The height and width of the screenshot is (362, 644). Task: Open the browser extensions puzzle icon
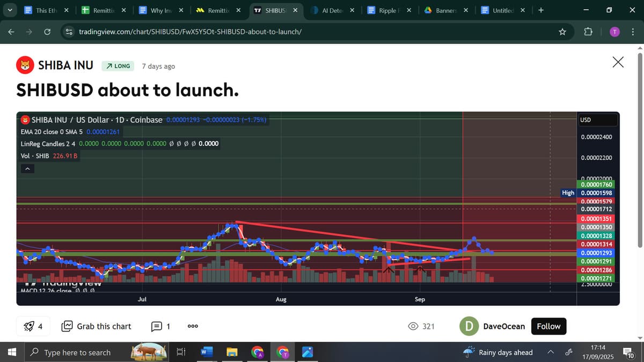click(588, 32)
